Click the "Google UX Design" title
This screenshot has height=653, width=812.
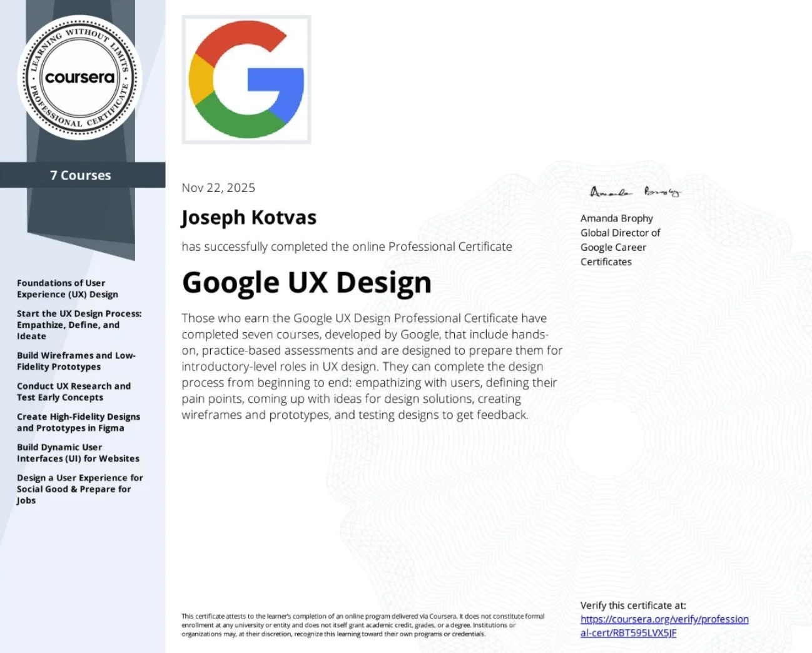pyautogui.click(x=307, y=283)
